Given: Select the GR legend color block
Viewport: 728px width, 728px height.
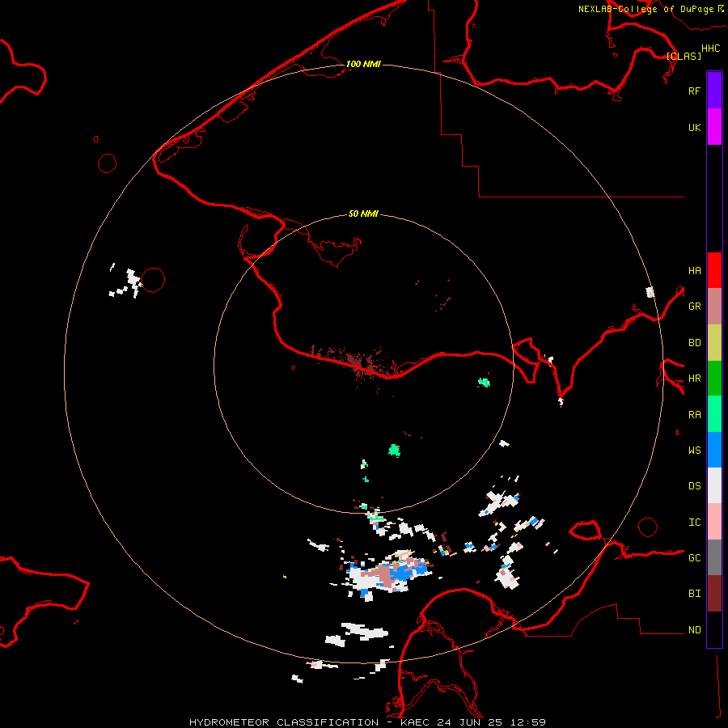Looking at the screenshot, I should coord(714,307).
